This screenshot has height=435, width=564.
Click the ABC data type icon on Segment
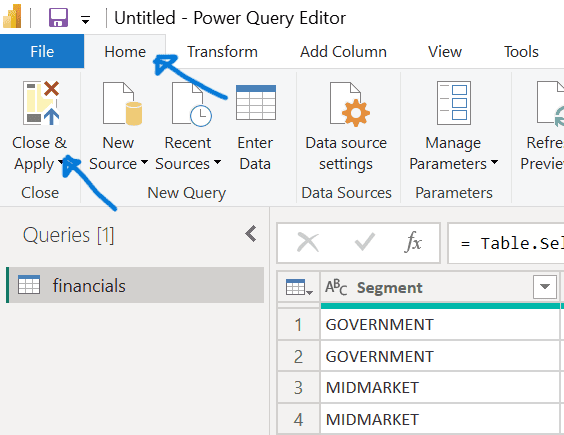[x=336, y=287]
